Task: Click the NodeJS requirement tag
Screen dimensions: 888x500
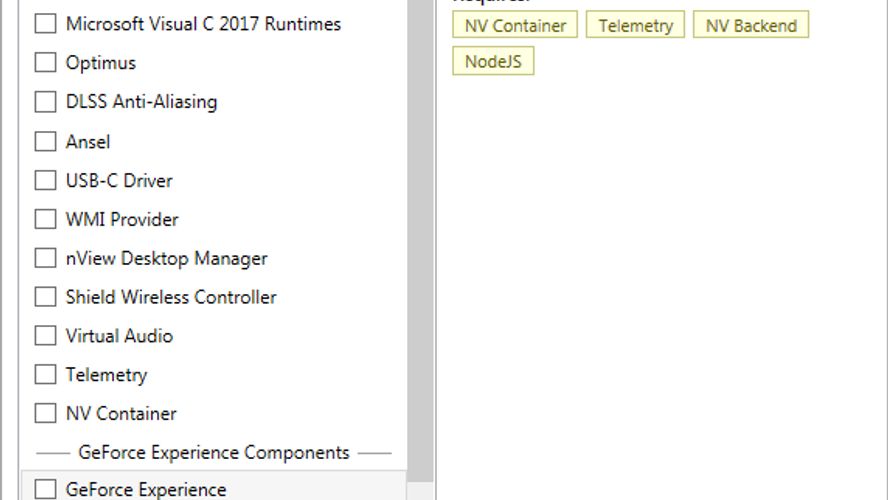Action: point(493,61)
